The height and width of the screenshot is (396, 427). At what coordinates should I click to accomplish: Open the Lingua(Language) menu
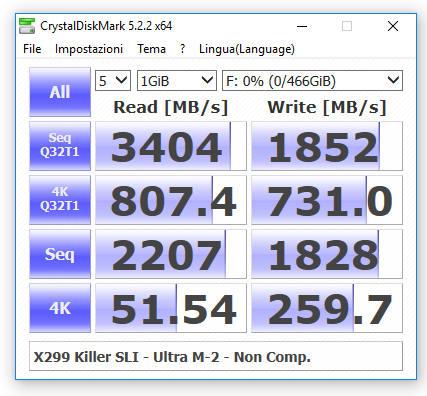coord(247,49)
